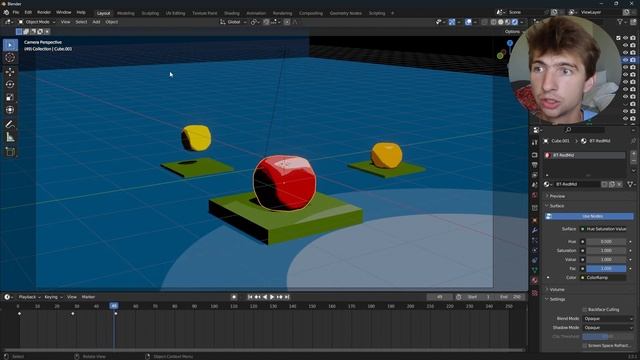Screen dimensions: 640x360
Task: Open the Tool properties tab icon
Action: (x=535, y=142)
